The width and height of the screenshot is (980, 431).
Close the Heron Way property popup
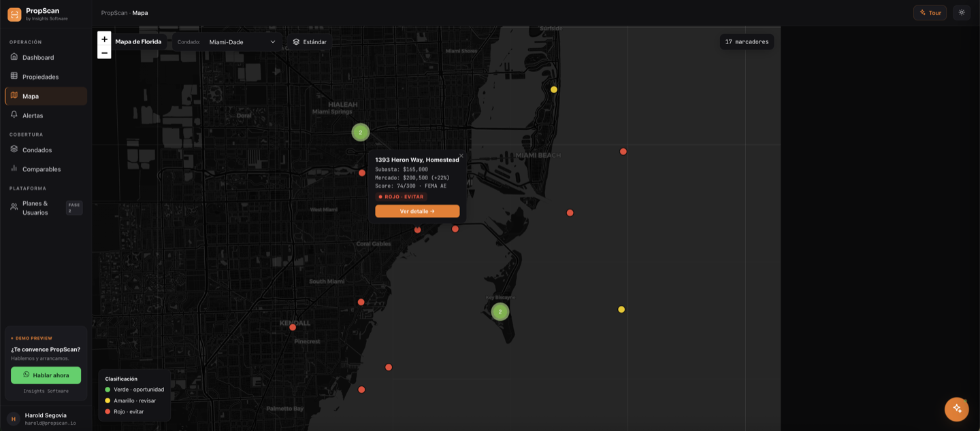461,156
